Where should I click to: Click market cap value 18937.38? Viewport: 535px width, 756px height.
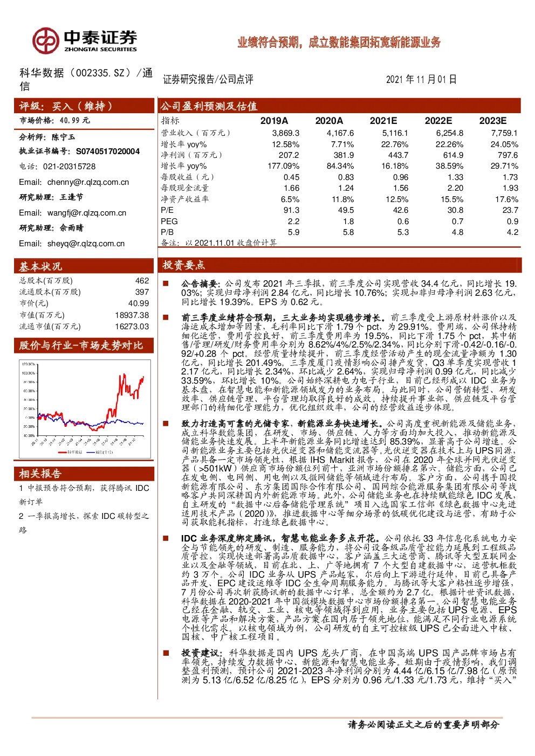point(132,315)
